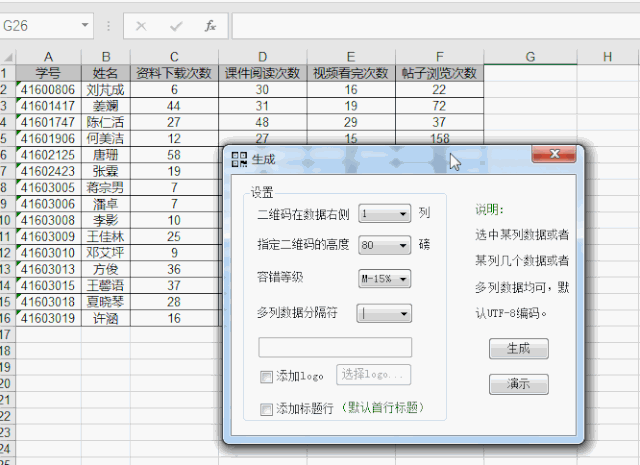Click the value 158 in column F
The image size is (640, 465).
[x=440, y=138]
